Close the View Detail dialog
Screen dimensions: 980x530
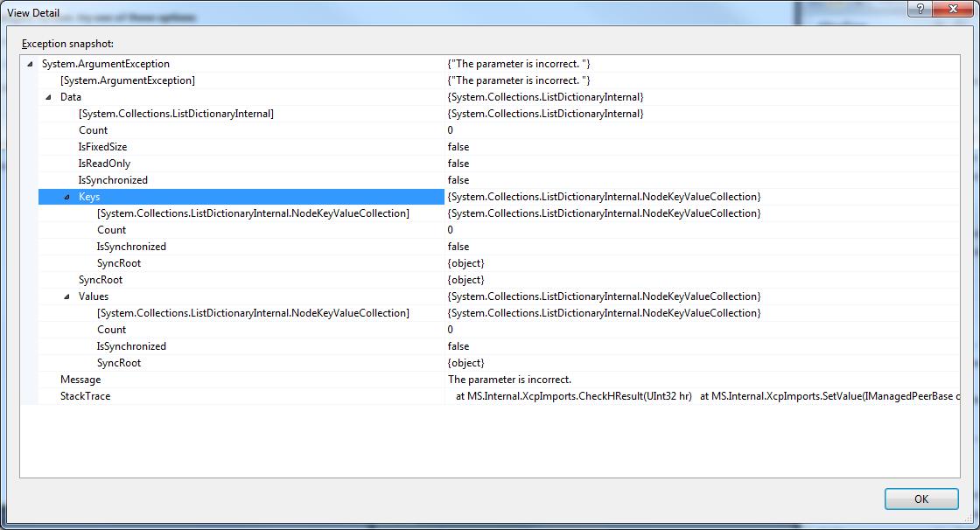pos(953,9)
